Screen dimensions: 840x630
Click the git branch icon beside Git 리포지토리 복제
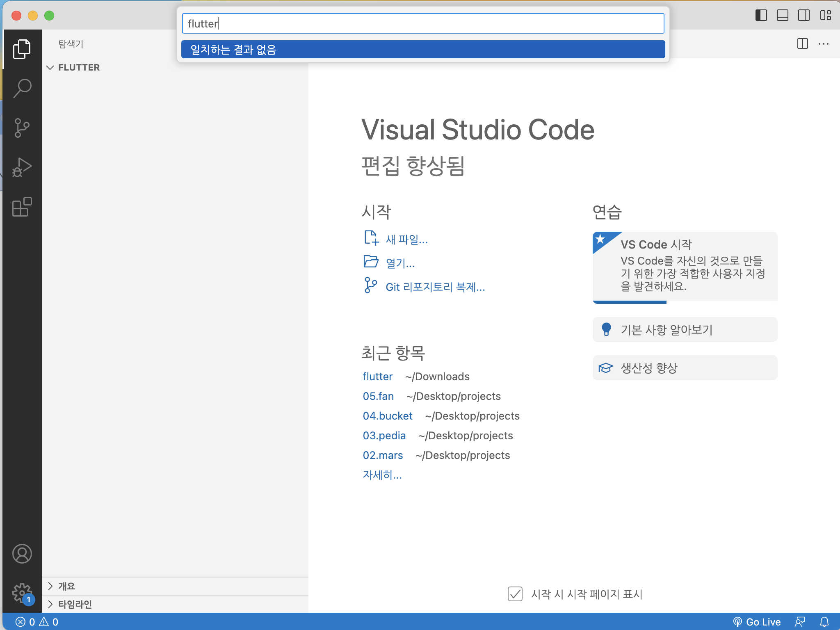tap(370, 285)
